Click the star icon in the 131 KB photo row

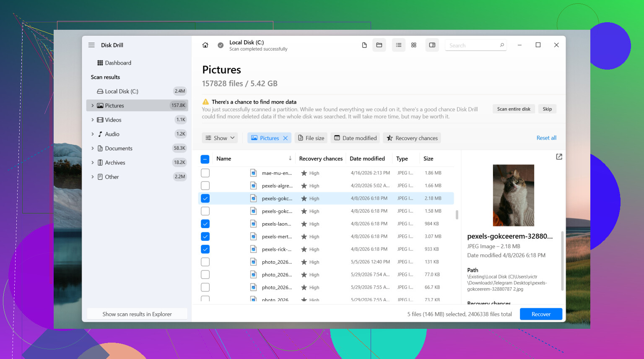point(304,262)
